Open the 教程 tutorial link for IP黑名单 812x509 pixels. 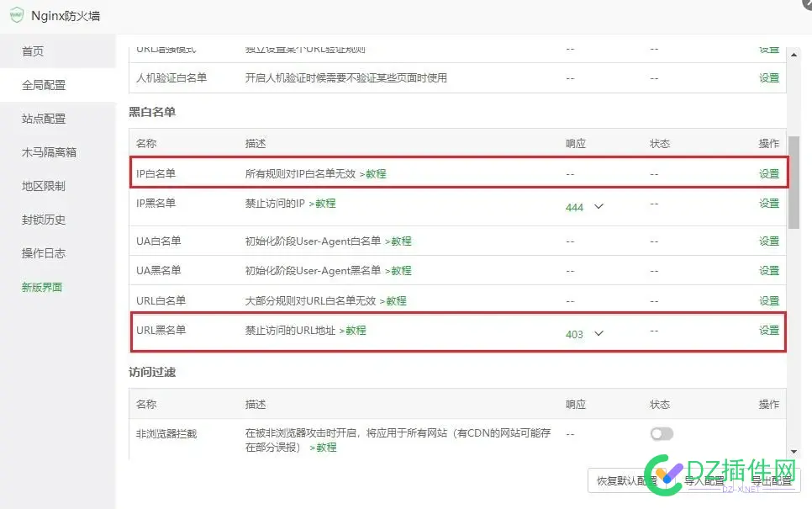[325, 203]
